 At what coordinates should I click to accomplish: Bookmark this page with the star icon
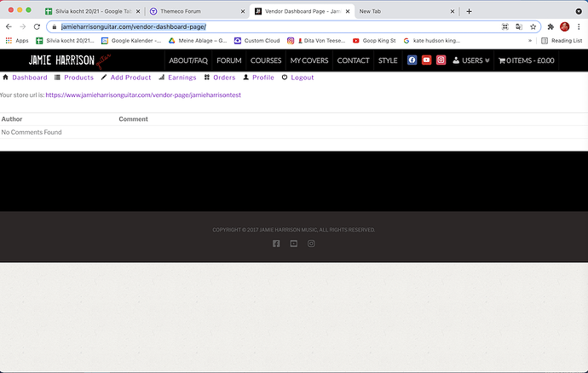[x=533, y=26]
